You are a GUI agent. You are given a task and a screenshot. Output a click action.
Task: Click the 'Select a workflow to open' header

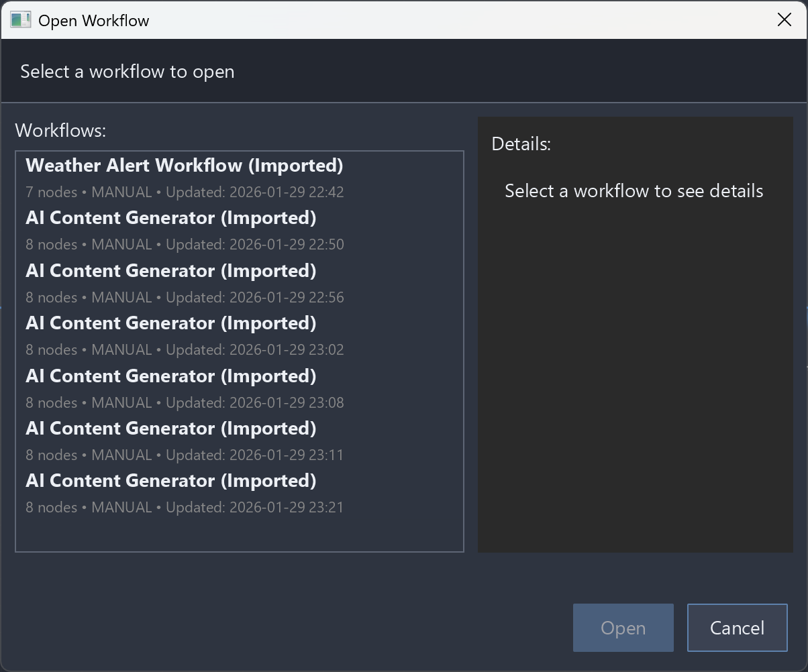click(x=128, y=72)
